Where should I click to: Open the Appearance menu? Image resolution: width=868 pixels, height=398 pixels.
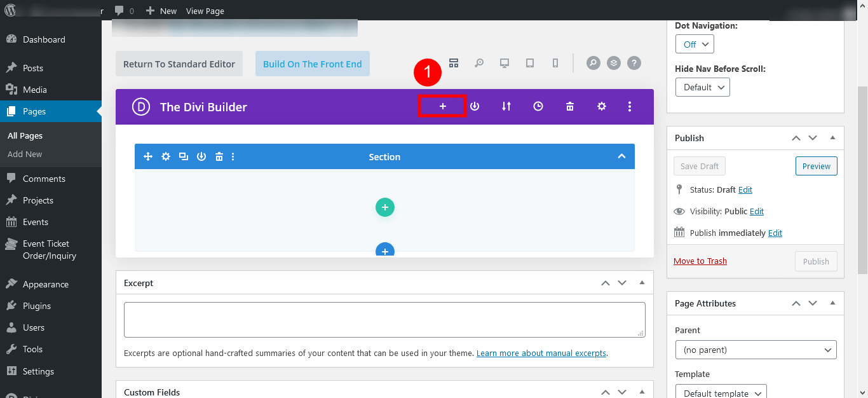click(51, 284)
